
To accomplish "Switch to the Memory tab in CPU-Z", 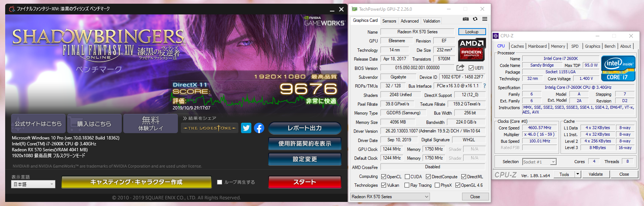I will tap(558, 46).
